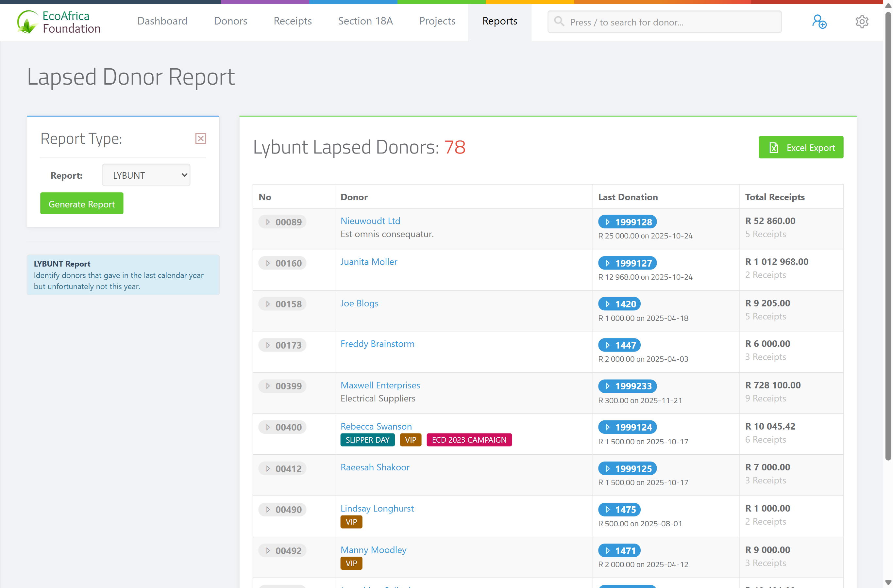Focus the donor search field

pyautogui.click(x=665, y=22)
